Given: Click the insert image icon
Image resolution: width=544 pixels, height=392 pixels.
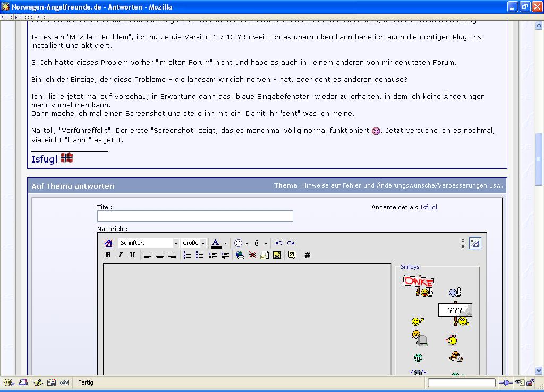Looking at the screenshot, I should pyautogui.click(x=277, y=255).
